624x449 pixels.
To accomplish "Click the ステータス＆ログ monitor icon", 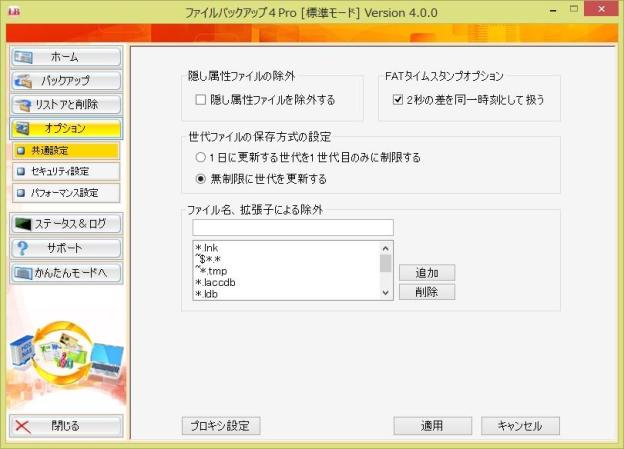I will (x=23, y=224).
